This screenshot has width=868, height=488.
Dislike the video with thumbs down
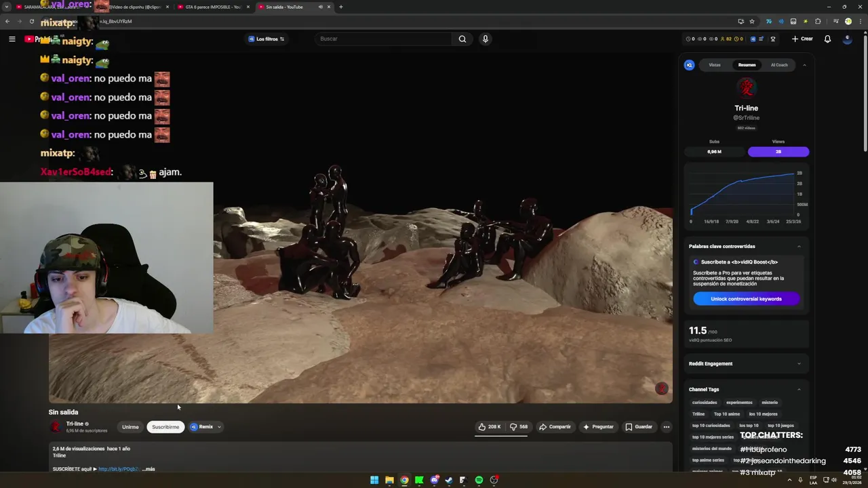519,427
